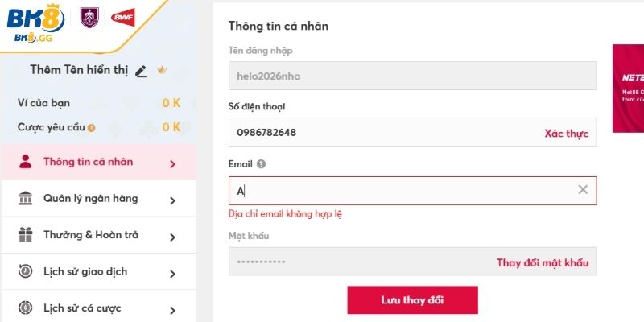Click the info icon beside Cược yêu cầu
Viewport: 644px width, 322px height.
[x=91, y=127]
